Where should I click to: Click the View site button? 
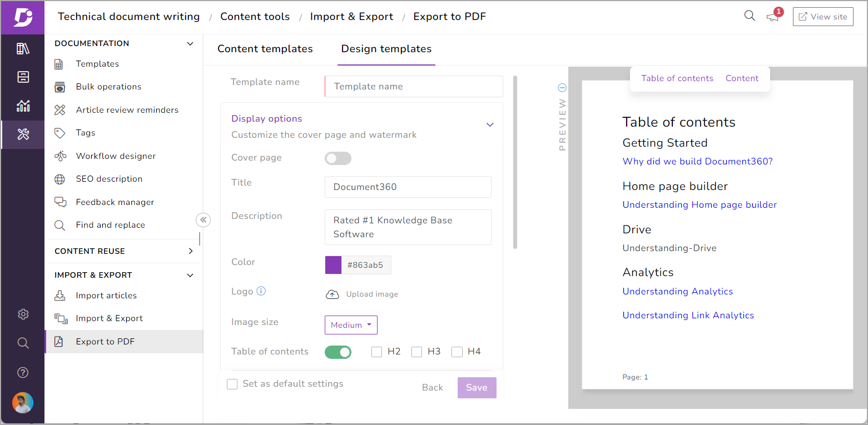click(x=823, y=17)
